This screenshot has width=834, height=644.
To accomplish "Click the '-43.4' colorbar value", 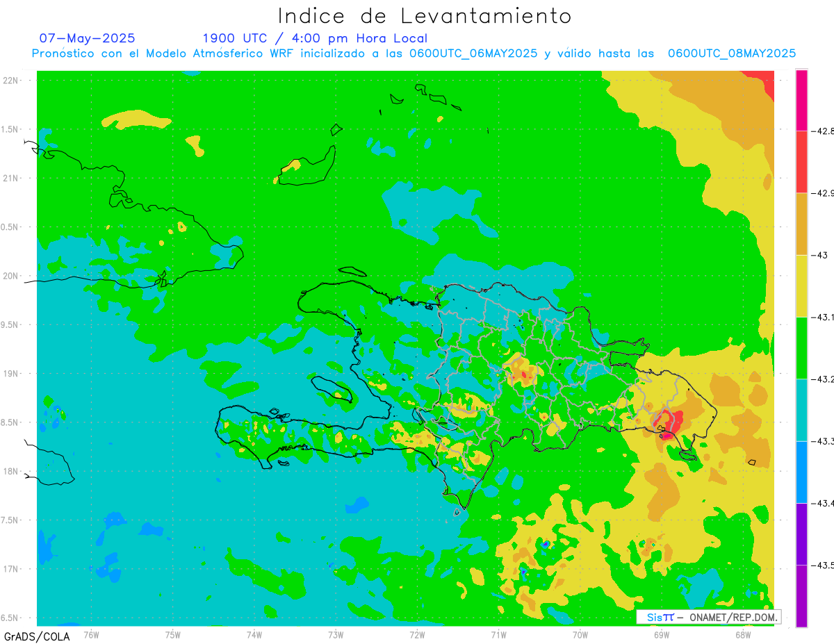I will click(x=822, y=502).
